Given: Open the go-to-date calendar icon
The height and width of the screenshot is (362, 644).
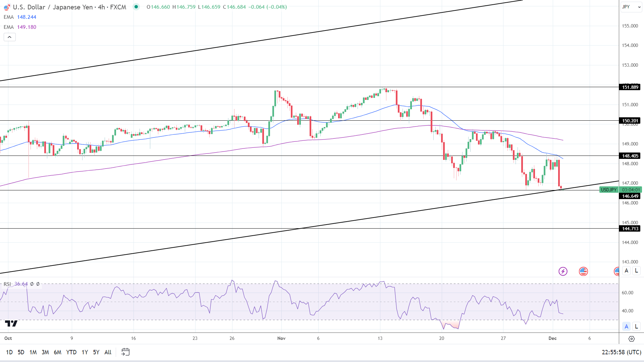Looking at the screenshot, I should click(x=125, y=352).
